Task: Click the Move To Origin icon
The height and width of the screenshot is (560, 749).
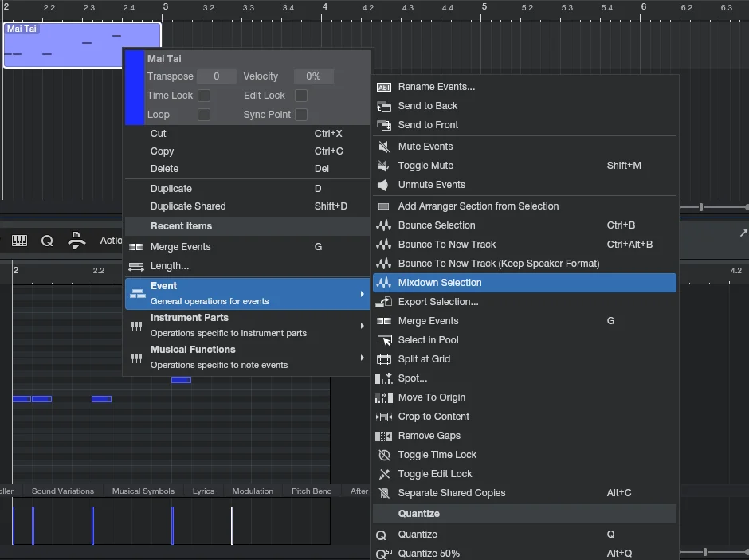Action: [x=383, y=397]
